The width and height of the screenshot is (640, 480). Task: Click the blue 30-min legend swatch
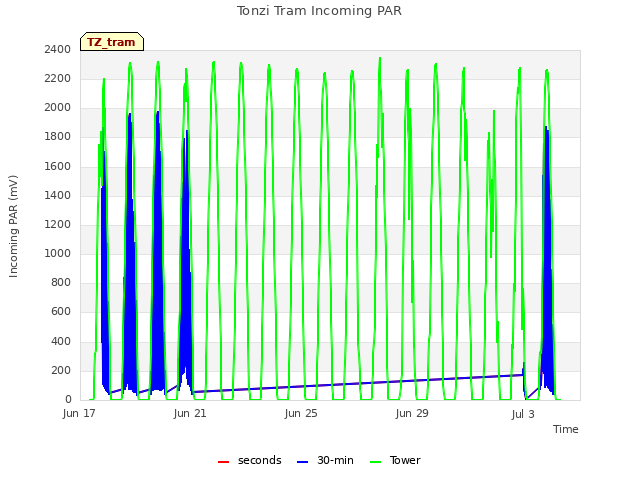(302, 462)
